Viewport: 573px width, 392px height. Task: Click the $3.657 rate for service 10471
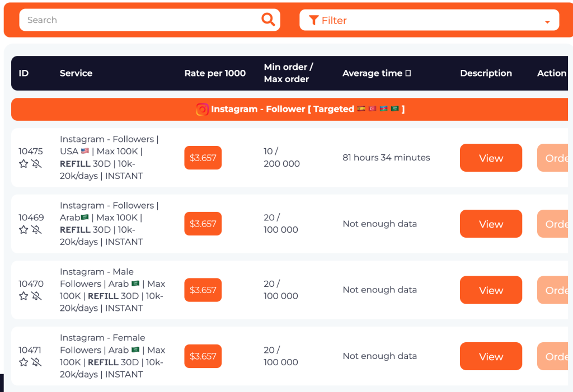[x=203, y=356]
